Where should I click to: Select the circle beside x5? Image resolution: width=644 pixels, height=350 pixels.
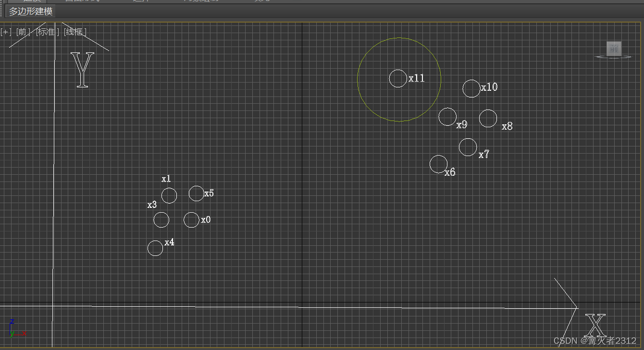pyautogui.click(x=196, y=193)
